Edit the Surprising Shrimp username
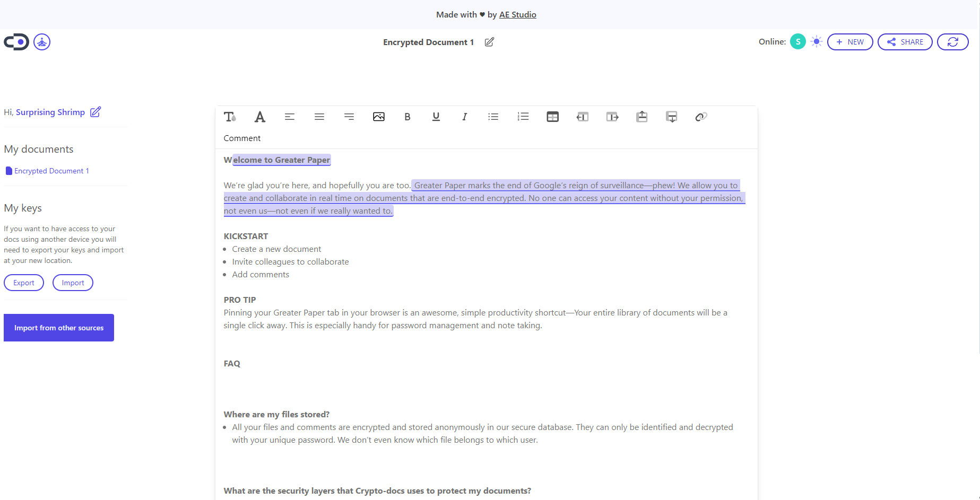This screenshot has width=980, height=500. [x=96, y=112]
